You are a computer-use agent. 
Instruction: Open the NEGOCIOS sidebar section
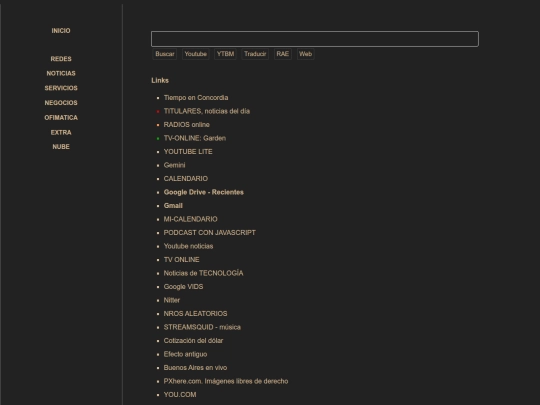click(61, 103)
